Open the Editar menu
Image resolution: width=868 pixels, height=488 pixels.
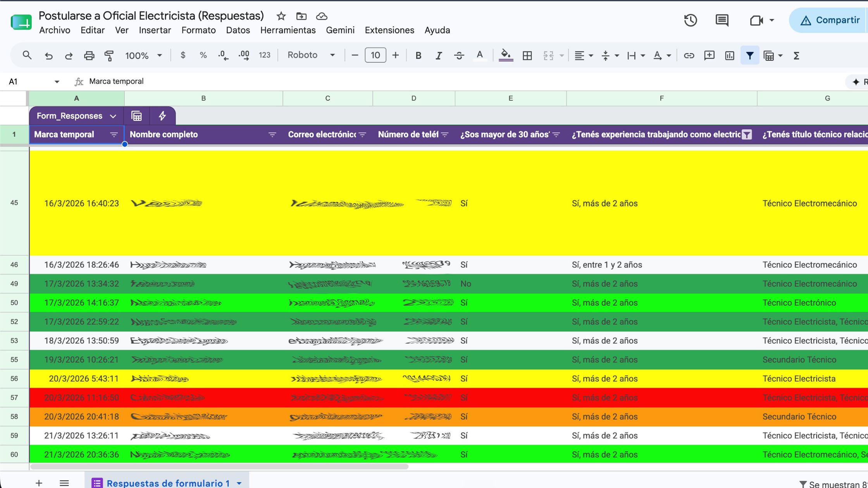pos(93,30)
